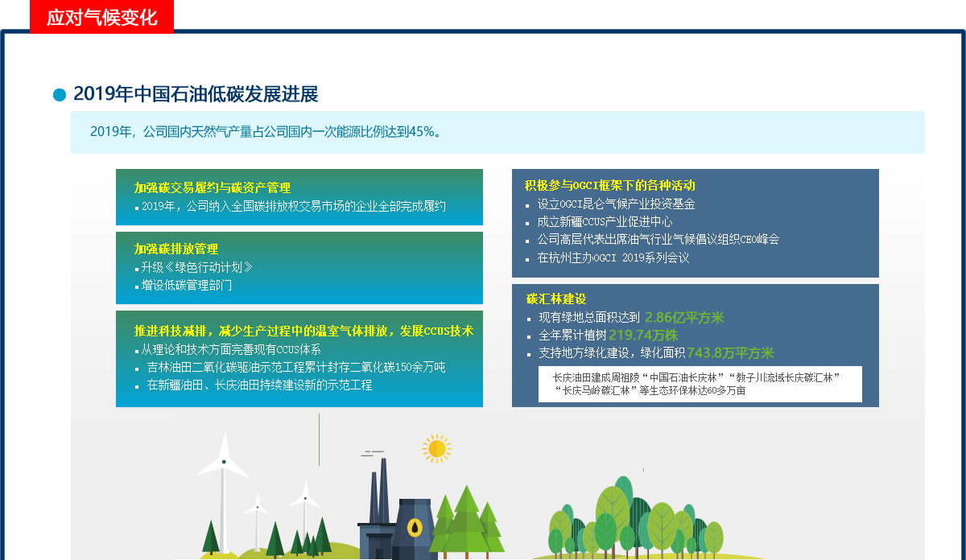Click the text 支持地方绿化建设，绿化面积
966x560 pixels.
(x=611, y=353)
